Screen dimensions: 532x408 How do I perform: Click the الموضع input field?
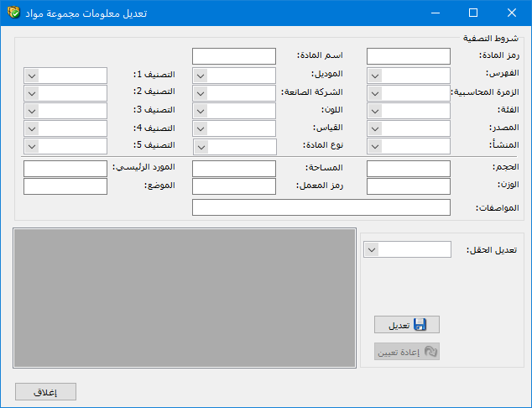pyautogui.click(x=65, y=186)
